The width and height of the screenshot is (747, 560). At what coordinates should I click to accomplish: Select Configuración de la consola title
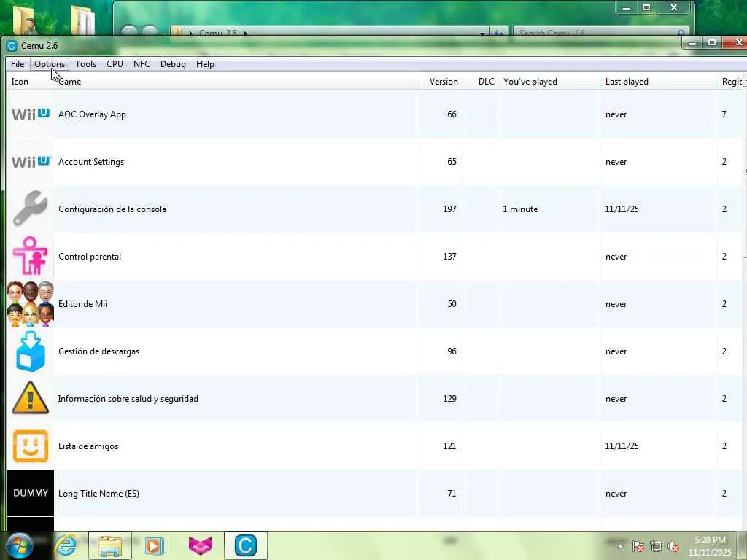click(x=112, y=209)
